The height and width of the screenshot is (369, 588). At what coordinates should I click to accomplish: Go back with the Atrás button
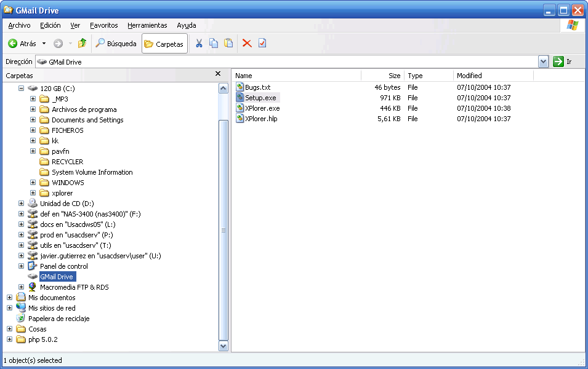pos(22,44)
